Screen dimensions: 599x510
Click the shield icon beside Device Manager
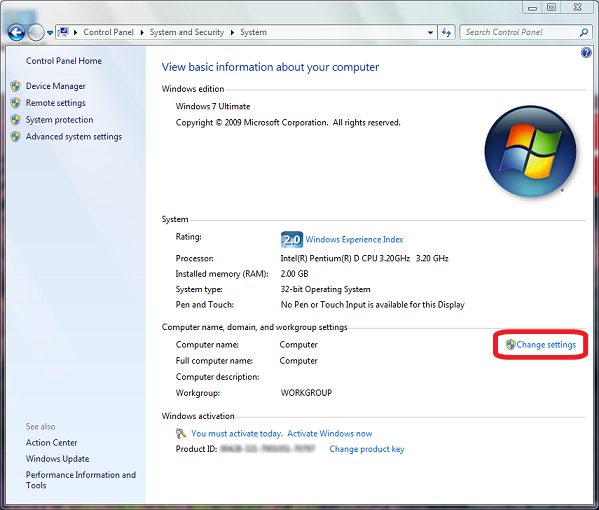[16, 86]
